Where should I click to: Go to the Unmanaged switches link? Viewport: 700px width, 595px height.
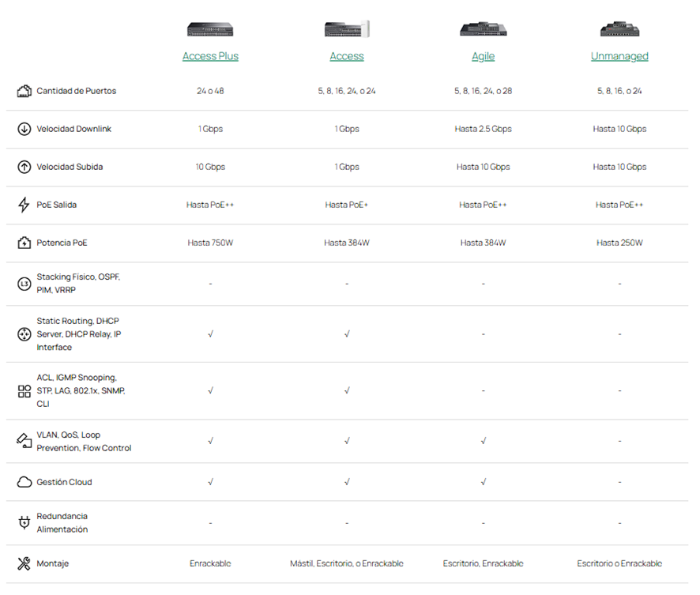619,56
